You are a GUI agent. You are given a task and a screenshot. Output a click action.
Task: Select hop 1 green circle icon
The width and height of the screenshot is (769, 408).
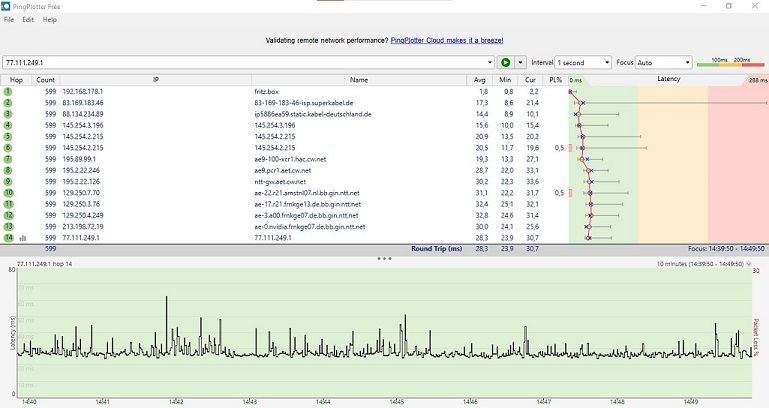(8, 91)
